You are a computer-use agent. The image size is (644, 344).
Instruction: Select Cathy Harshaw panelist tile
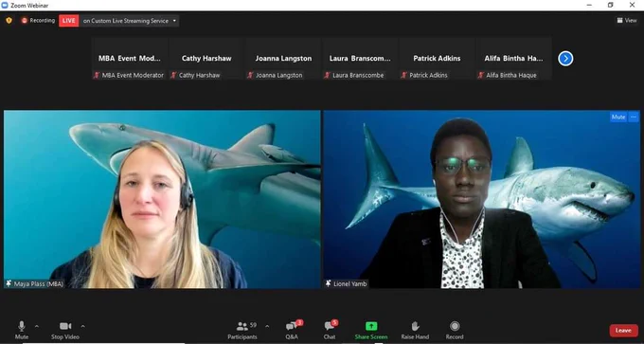point(206,59)
